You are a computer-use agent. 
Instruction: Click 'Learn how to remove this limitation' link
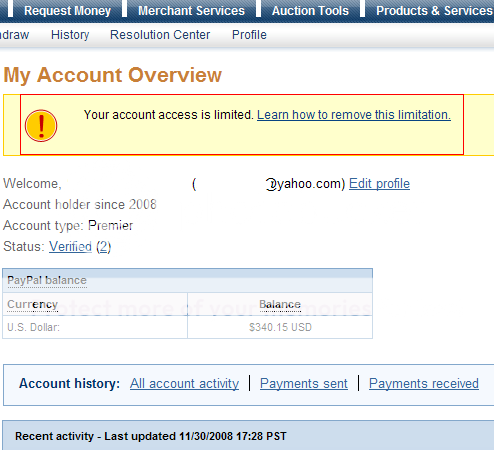click(x=354, y=115)
